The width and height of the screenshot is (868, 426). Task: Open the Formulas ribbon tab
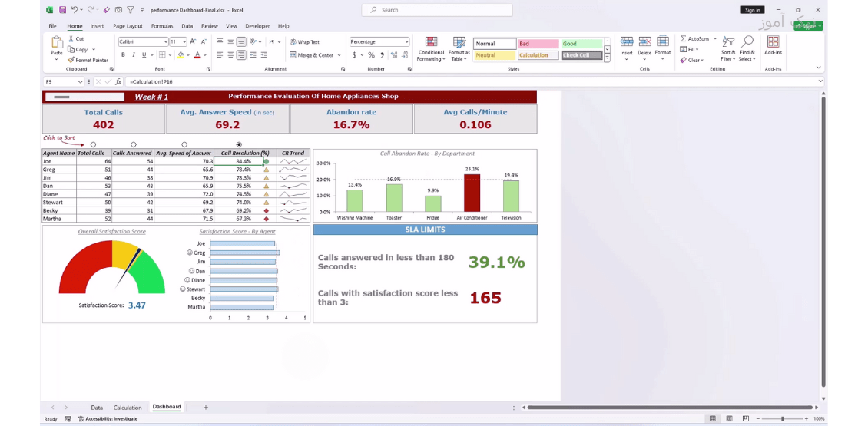point(162,26)
